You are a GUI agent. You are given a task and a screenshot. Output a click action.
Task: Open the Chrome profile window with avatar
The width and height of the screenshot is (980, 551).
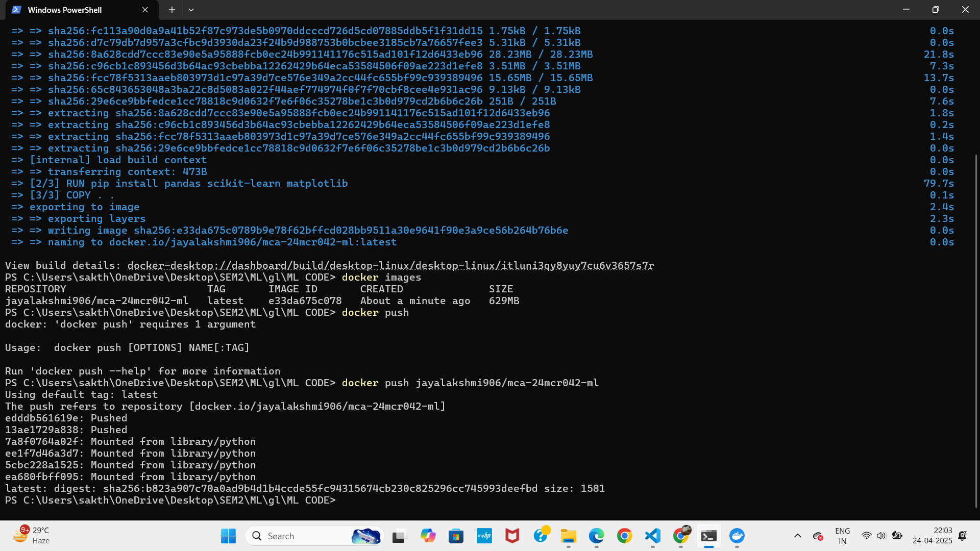[681, 536]
